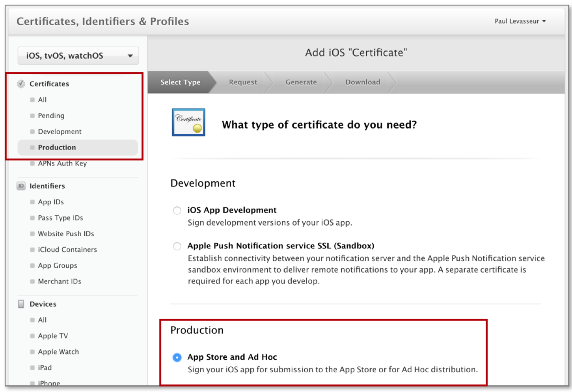Click the Request step

click(x=242, y=82)
